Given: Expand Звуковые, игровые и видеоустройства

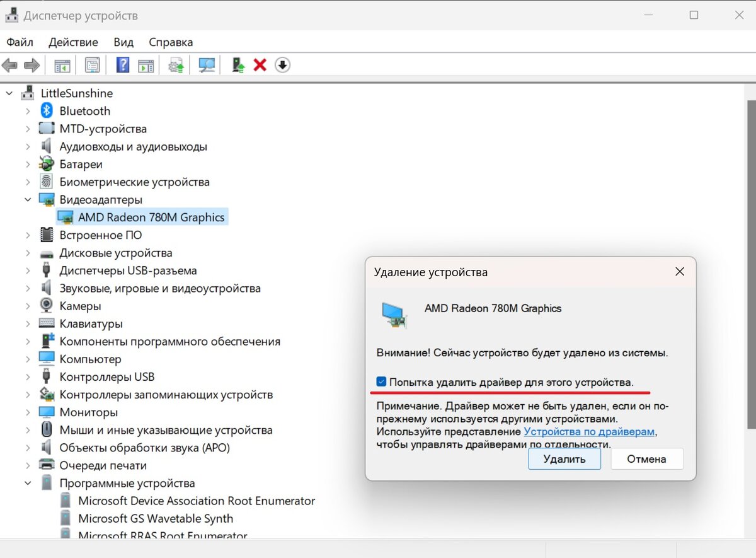Looking at the screenshot, I should 28,288.
